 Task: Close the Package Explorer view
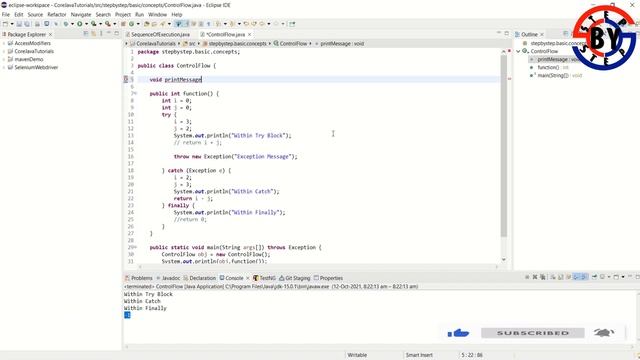point(50,35)
